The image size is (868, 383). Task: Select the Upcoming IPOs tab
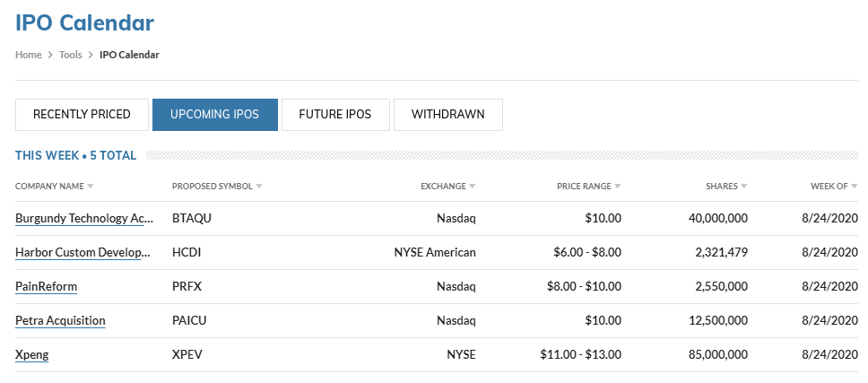pos(215,115)
